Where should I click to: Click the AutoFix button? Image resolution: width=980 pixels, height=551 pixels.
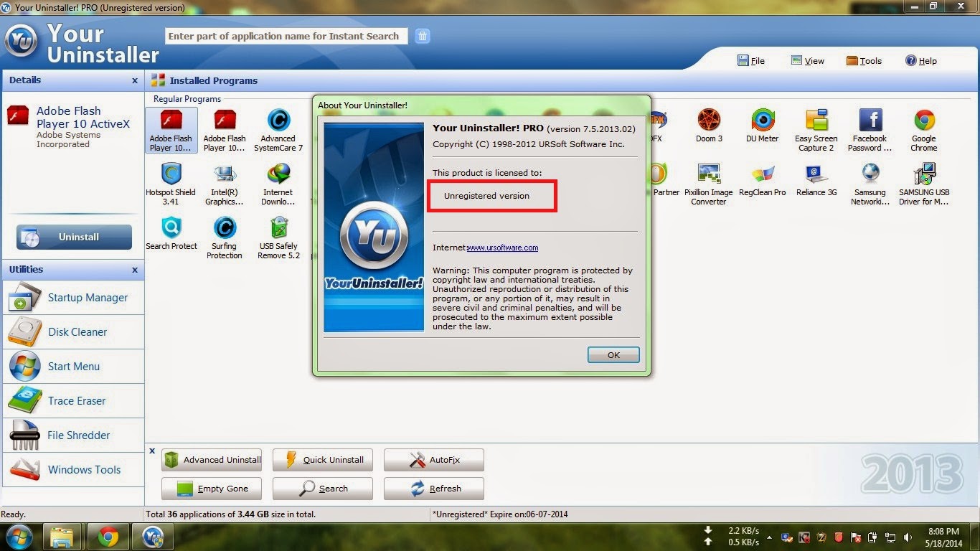click(x=434, y=460)
